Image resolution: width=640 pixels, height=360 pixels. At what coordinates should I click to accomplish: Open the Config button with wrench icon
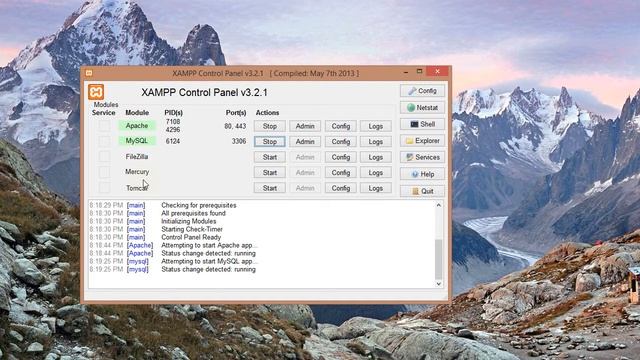pos(422,91)
